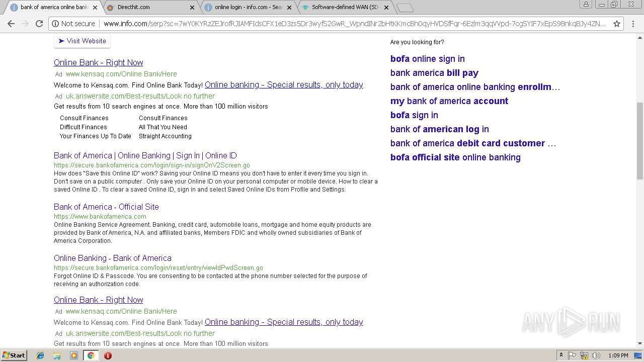Open 'Online Banking - Bank of America' result
The width and height of the screenshot is (644, 362).
113,258
